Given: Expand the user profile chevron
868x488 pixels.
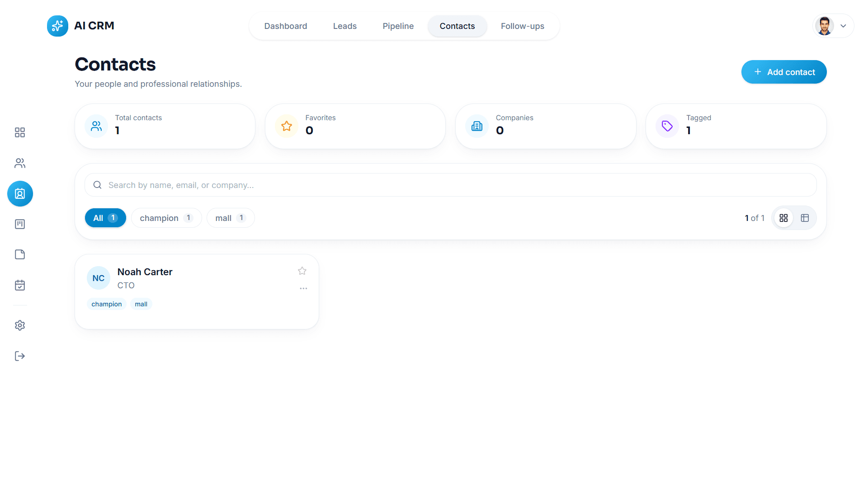Looking at the screenshot, I should (843, 26).
